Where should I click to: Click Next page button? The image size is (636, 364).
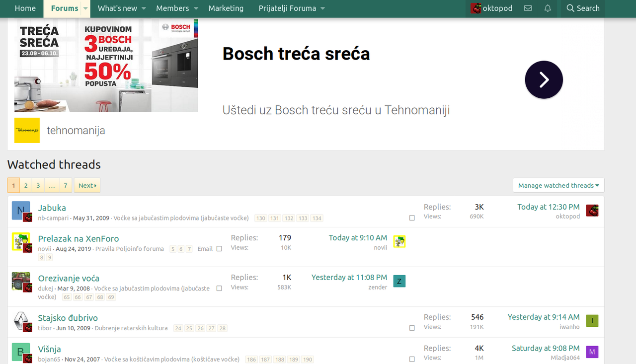point(87,185)
